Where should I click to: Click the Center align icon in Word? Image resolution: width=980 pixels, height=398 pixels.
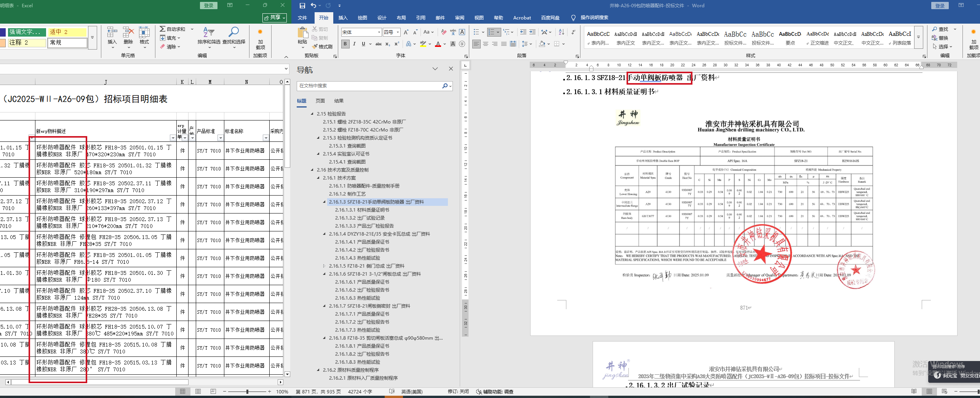486,44
